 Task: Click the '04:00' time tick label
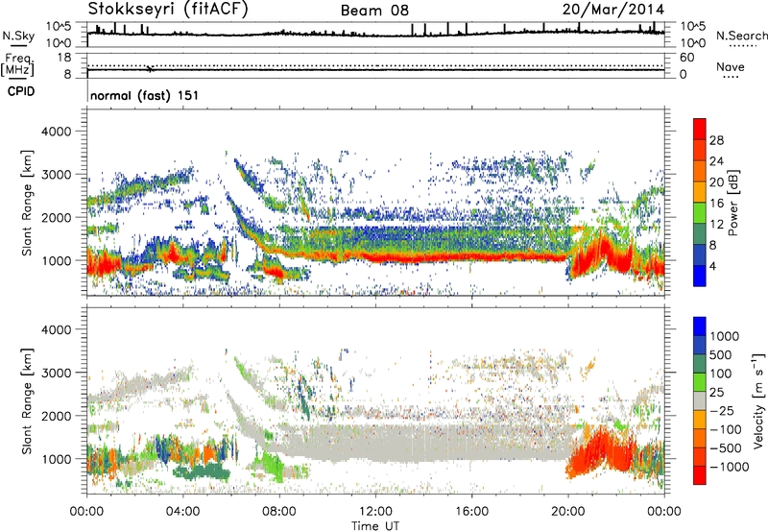[x=182, y=512]
